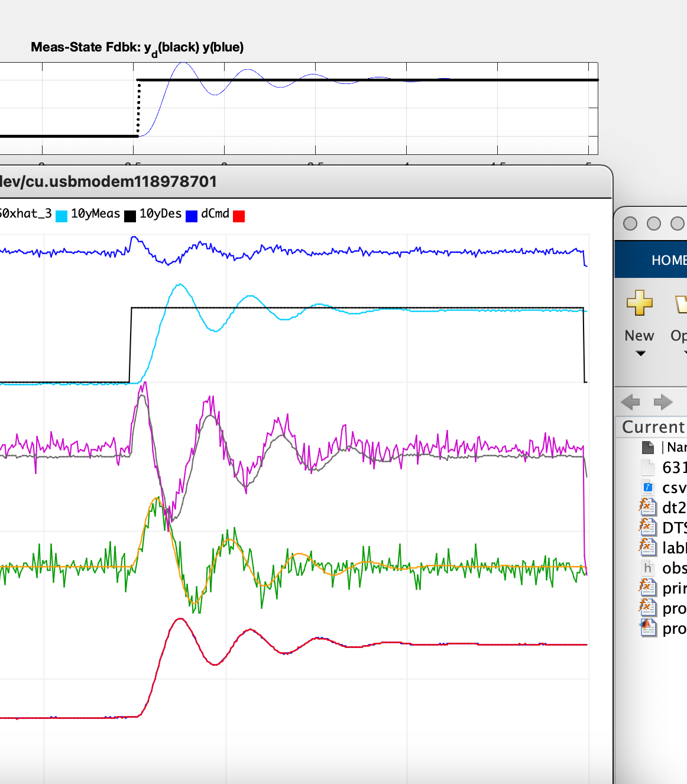Switch to the HOME tab

click(668, 260)
